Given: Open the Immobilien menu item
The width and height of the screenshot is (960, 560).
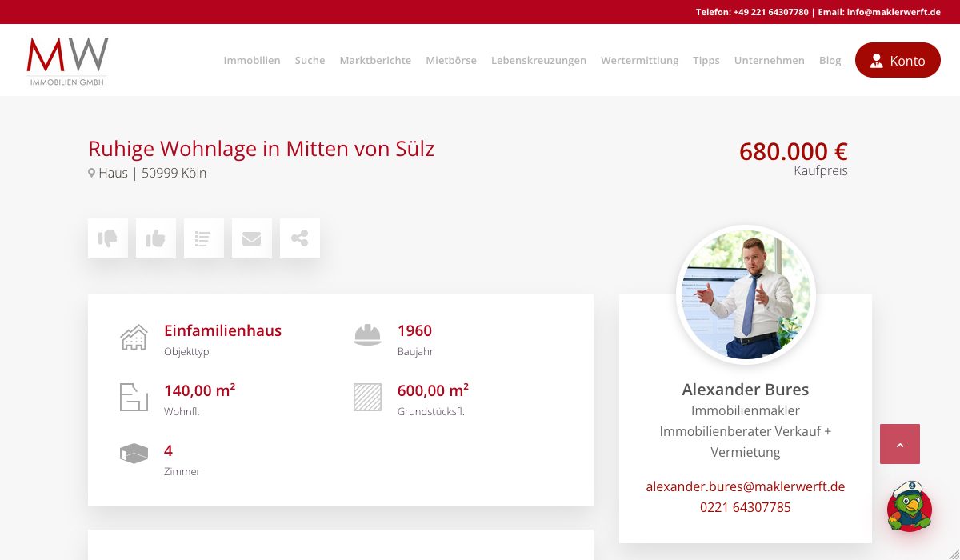Looking at the screenshot, I should [x=252, y=60].
